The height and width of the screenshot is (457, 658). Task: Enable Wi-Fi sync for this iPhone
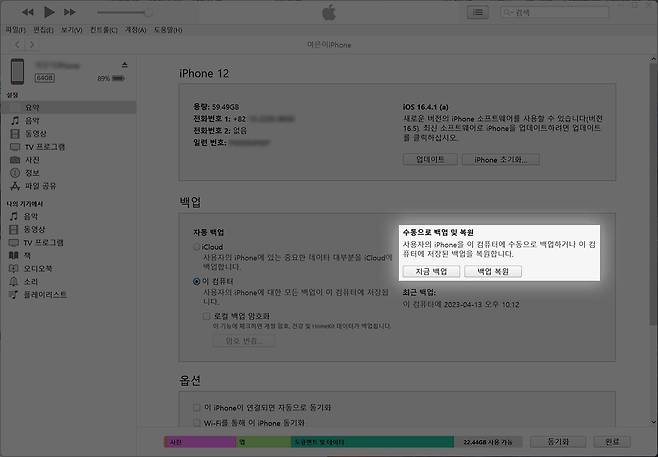click(x=196, y=423)
